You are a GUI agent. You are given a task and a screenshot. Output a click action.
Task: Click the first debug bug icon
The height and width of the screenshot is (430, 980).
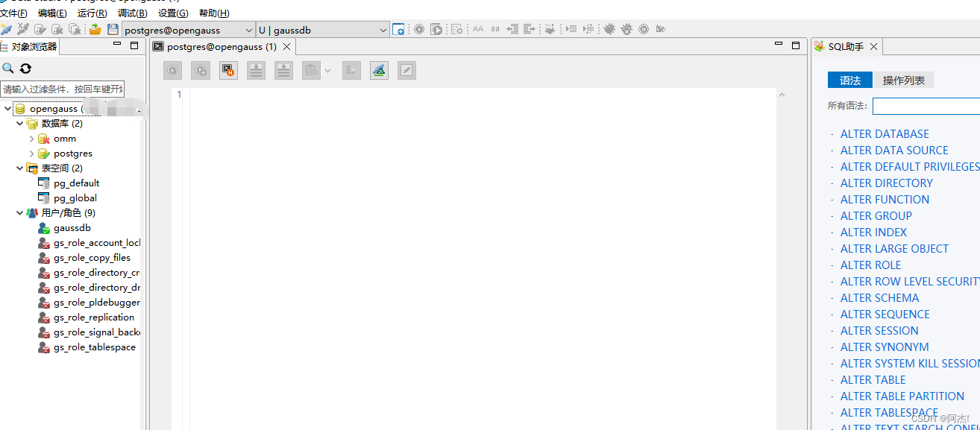[x=609, y=30]
